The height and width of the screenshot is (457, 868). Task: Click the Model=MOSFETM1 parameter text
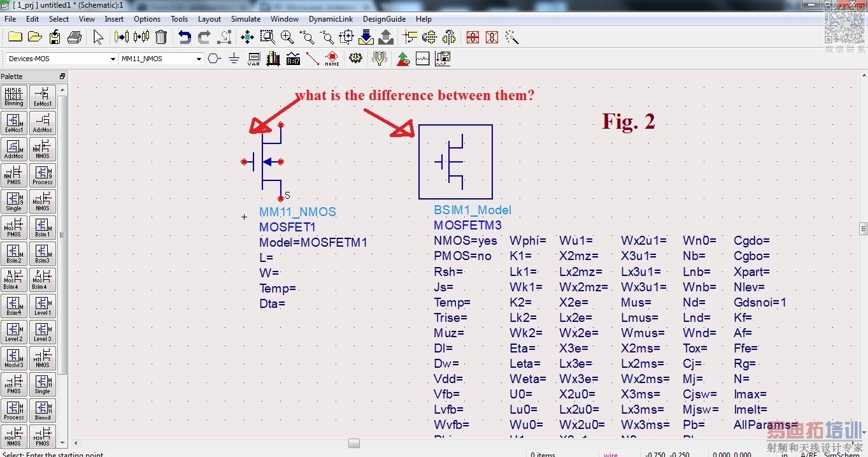point(313,242)
